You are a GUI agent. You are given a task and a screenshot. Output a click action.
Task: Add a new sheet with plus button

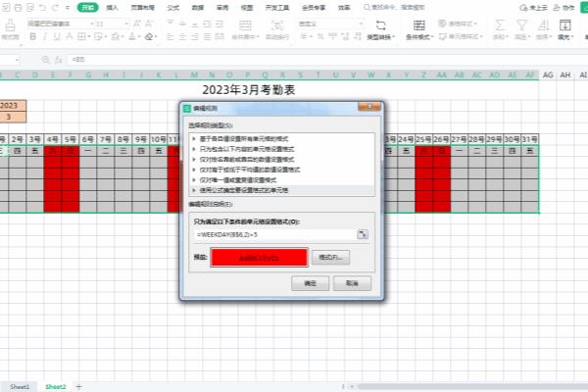pyautogui.click(x=78, y=387)
